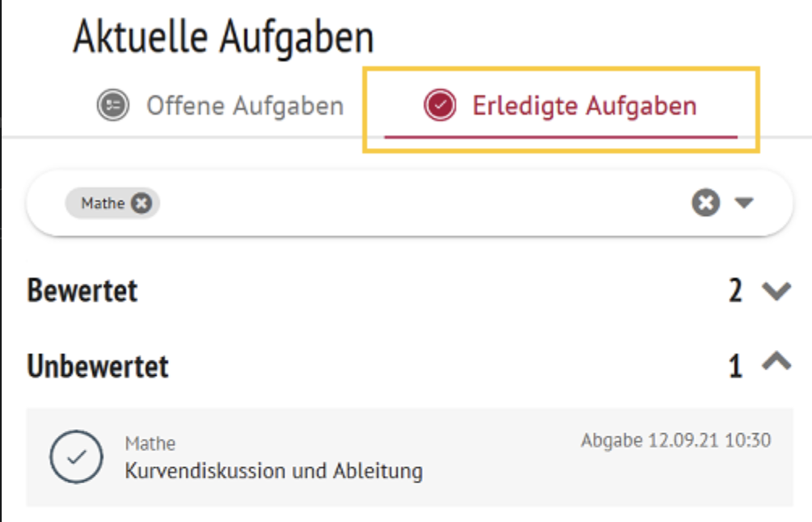Click the Aktuelle Aufgaben page heading
Image resolution: width=812 pixels, height=522 pixels.
point(223,36)
